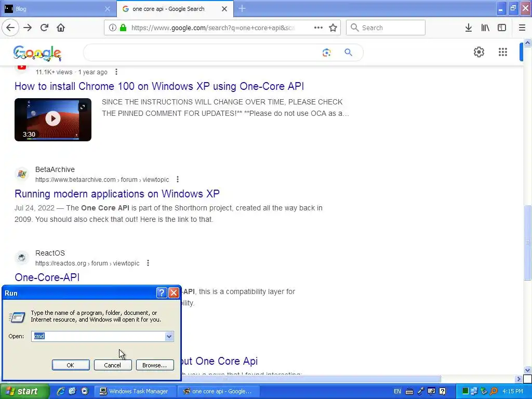Bookmark this page with the star icon

(333, 28)
